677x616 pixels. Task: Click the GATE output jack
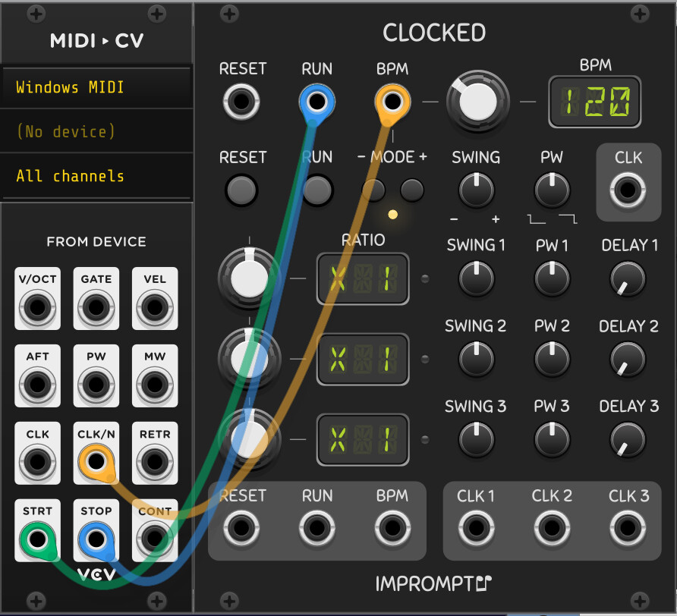(x=96, y=307)
